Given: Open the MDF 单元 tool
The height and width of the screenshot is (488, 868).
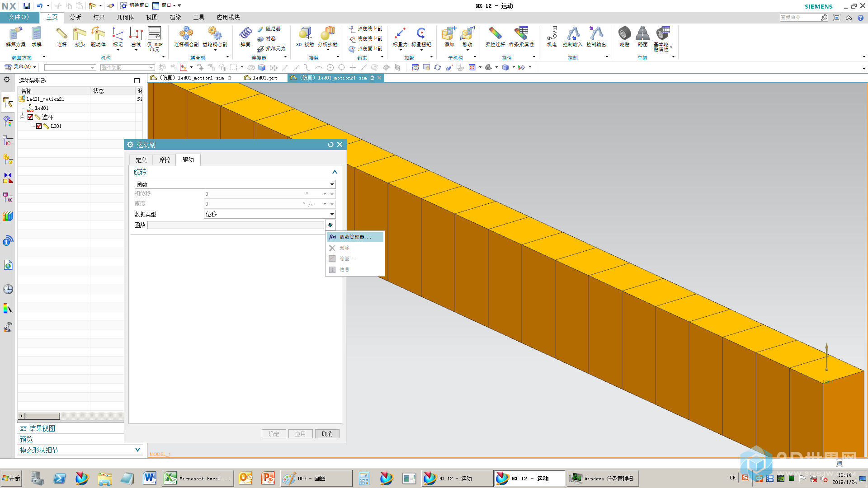Looking at the screenshot, I should tap(155, 38).
